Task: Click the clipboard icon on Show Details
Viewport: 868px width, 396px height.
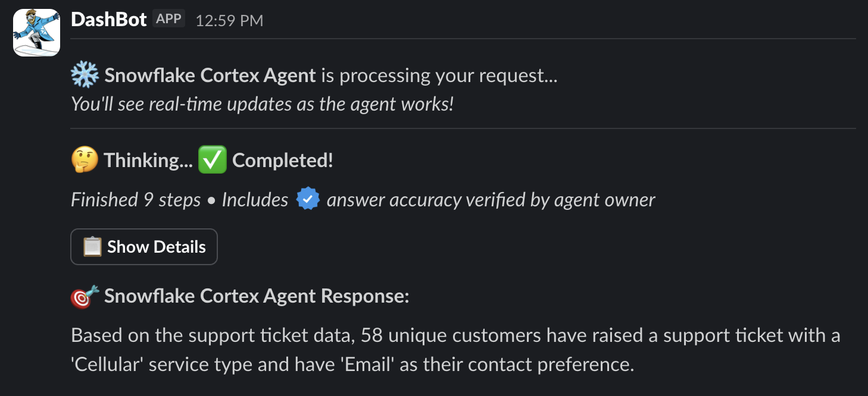Action: click(x=92, y=247)
